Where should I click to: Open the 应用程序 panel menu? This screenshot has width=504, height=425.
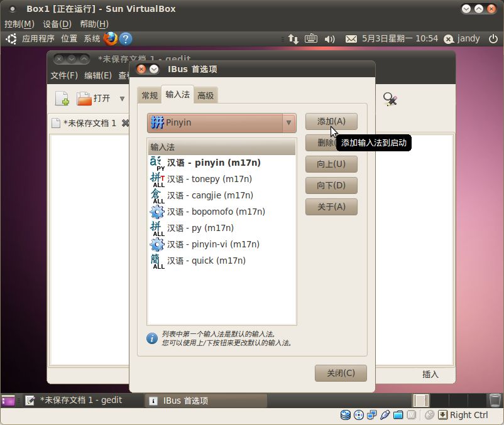pos(38,39)
